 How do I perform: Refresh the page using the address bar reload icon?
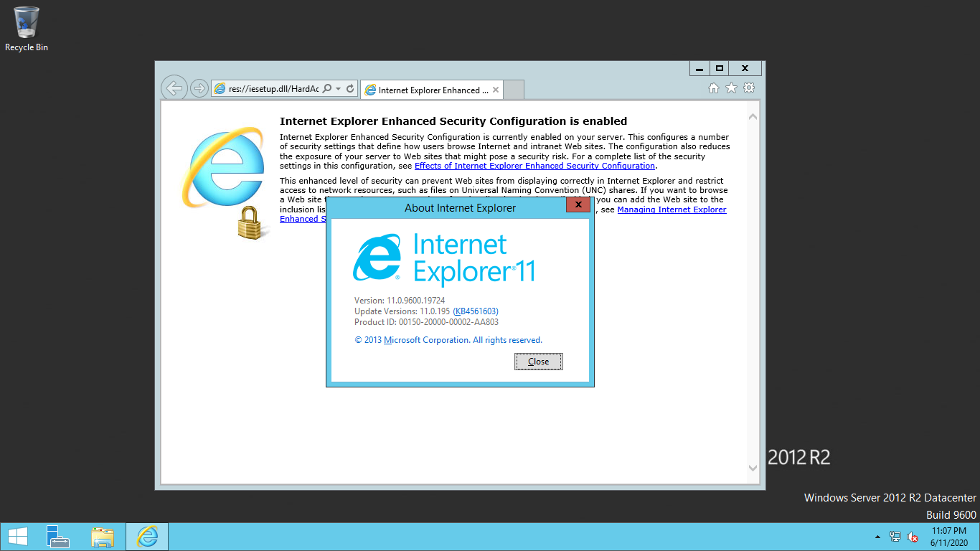pos(350,89)
